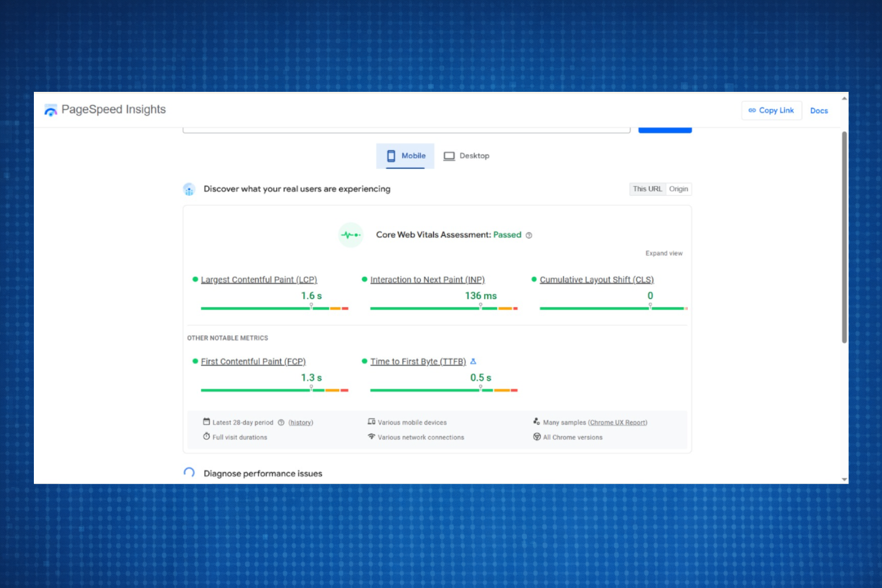The width and height of the screenshot is (882, 588).
Task: Click the Chrome icon for All Chrome versions
Action: [x=536, y=436]
